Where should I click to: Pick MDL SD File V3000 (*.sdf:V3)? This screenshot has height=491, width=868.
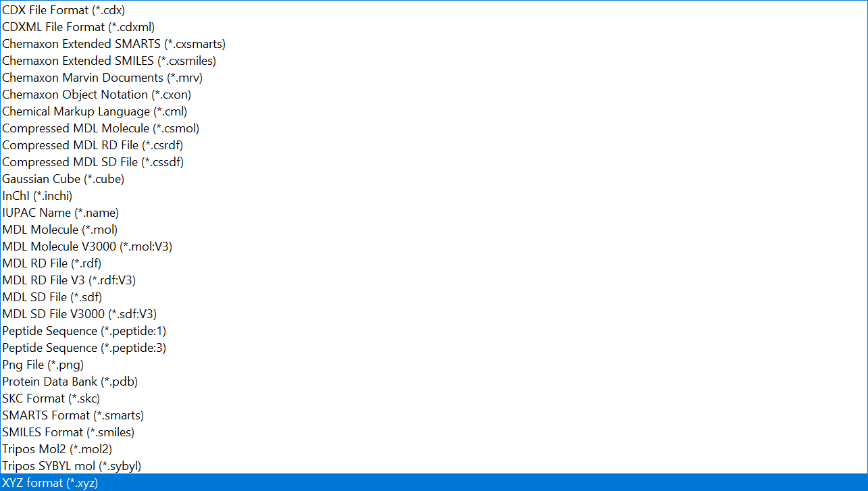[434, 314]
